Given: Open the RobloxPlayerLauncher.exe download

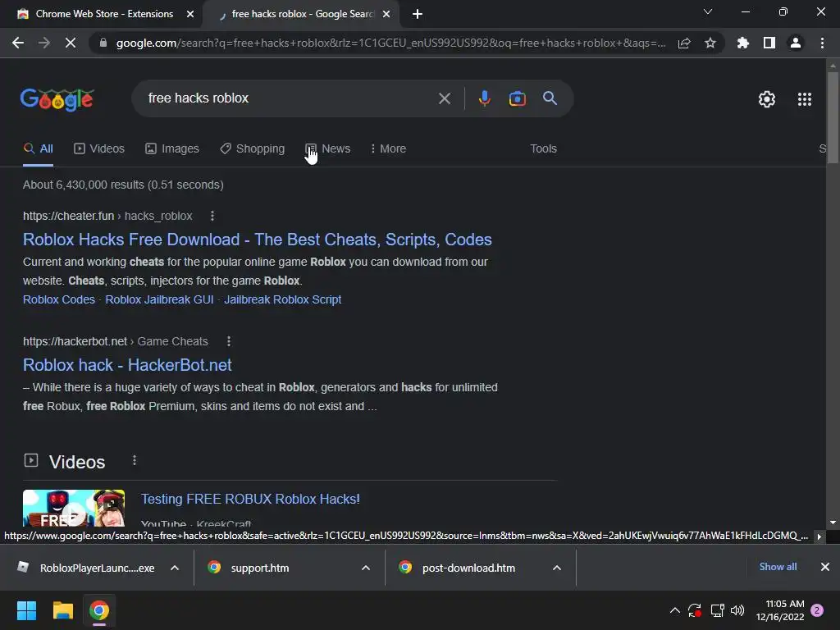Looking at the screenshot, I should pos(85,568).
